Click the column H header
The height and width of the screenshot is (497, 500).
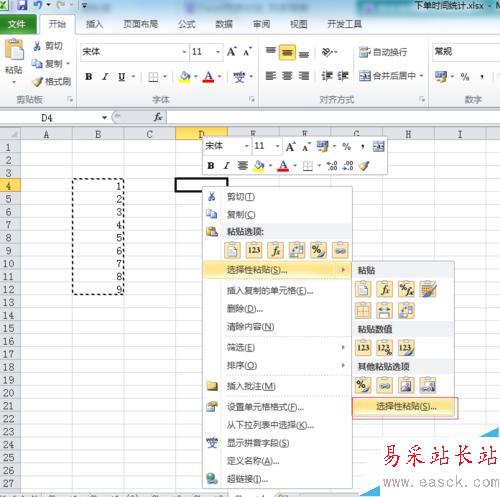point(409,134)
